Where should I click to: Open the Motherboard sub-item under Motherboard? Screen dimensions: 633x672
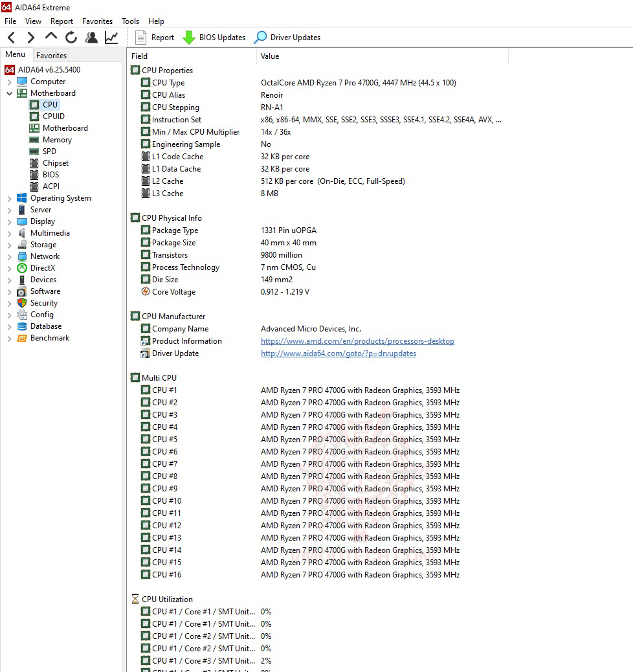[x=59, y=128]
